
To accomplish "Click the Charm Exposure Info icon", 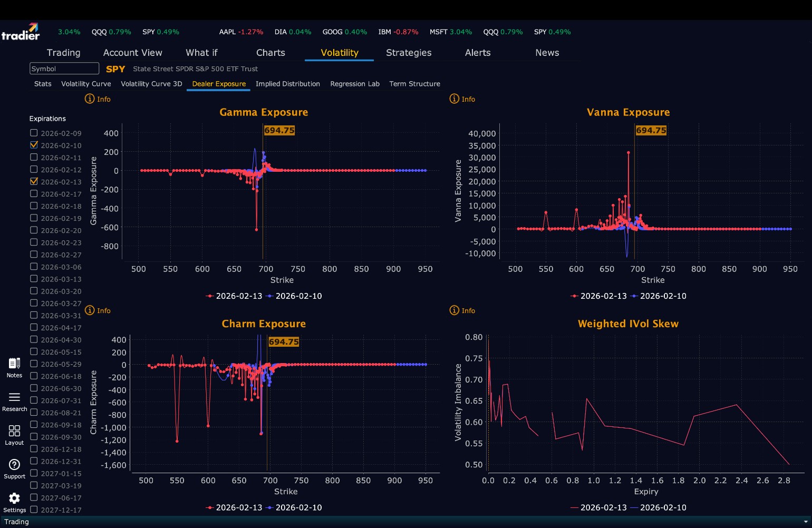I will 90,310.
